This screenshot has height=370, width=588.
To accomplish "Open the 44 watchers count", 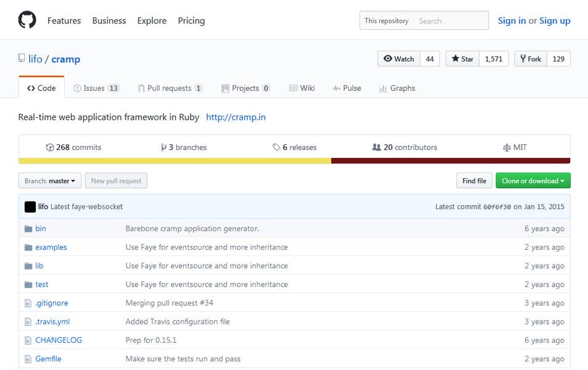I will (x=430, y=59).
